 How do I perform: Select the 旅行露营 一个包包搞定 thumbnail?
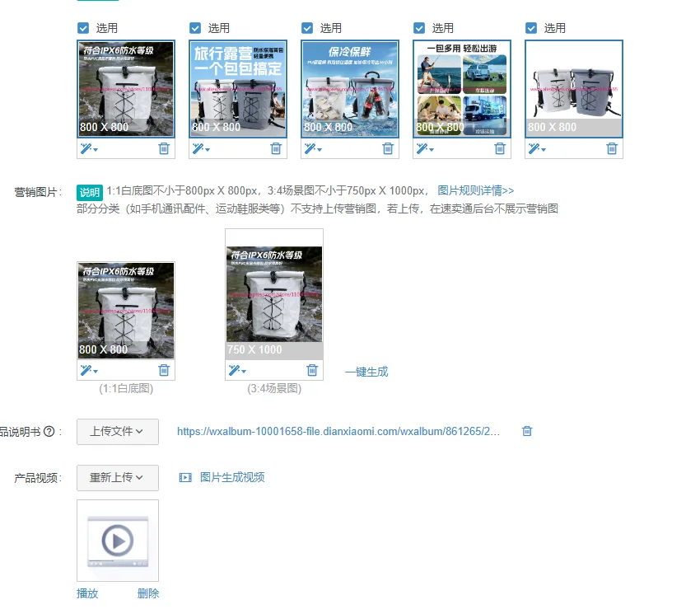[x=238, y=89]
